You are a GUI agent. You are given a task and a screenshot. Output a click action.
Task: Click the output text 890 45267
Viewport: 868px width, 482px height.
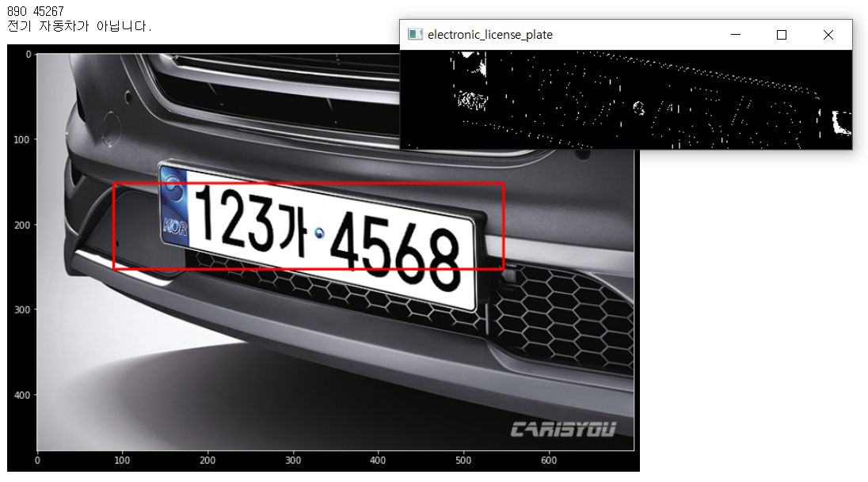36,11
